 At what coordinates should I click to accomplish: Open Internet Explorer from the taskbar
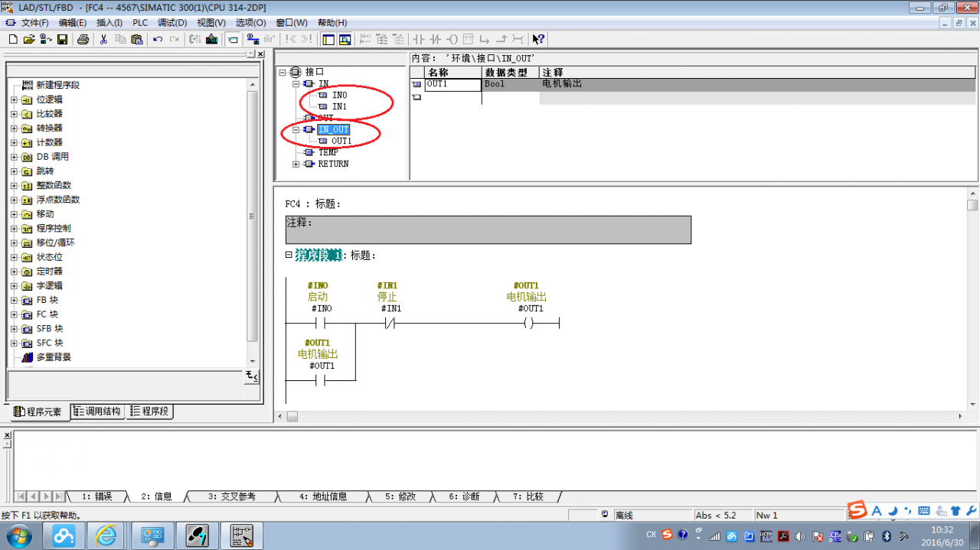click(106, 535)
